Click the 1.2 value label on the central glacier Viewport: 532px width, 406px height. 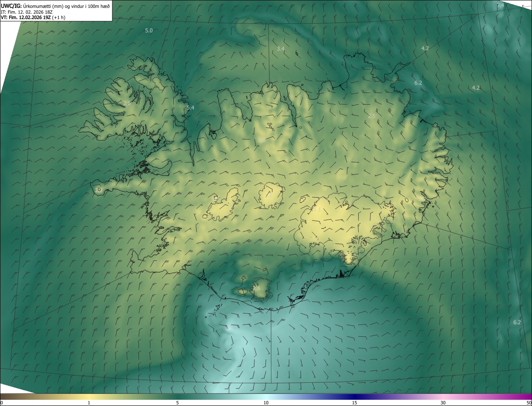(268, 195)
